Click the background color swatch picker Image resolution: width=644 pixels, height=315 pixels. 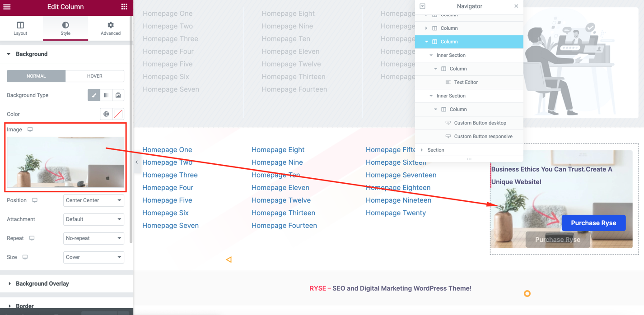tap(118, 114)
